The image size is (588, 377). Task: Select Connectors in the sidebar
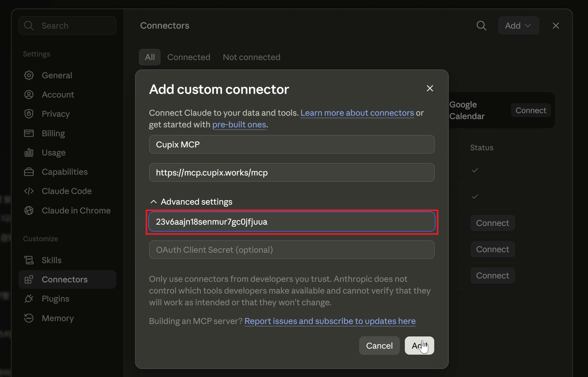tap(67, 279)
